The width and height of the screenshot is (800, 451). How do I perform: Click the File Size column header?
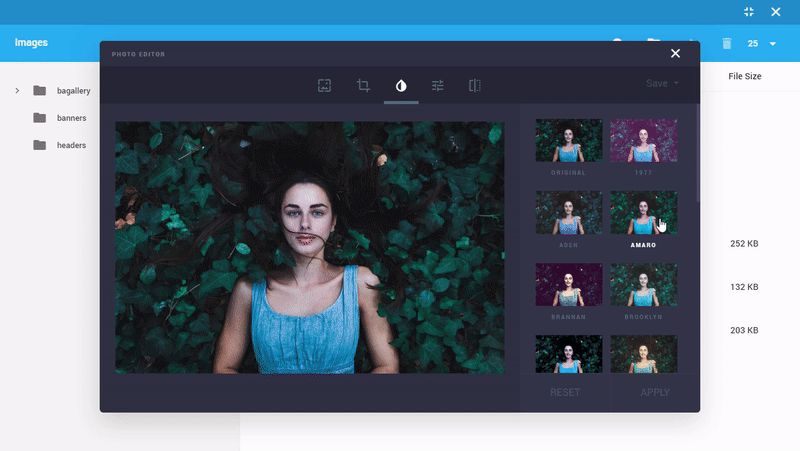pos(744,76)
